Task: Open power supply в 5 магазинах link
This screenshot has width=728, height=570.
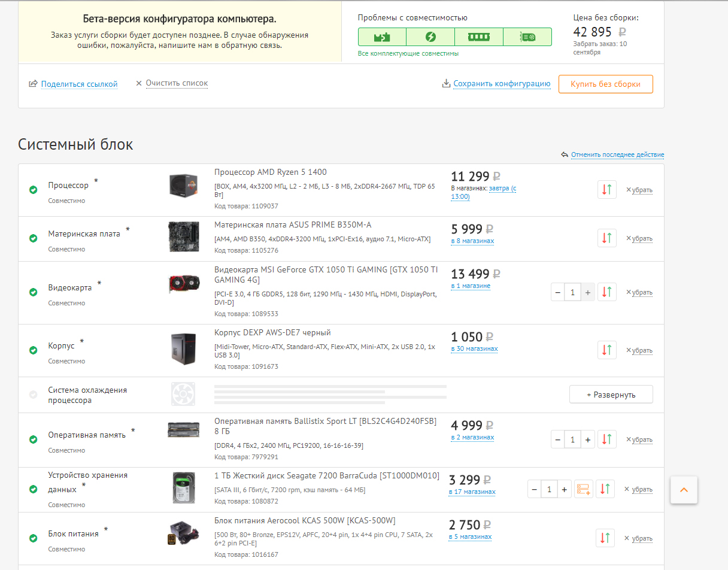Action: pos(471,536)
